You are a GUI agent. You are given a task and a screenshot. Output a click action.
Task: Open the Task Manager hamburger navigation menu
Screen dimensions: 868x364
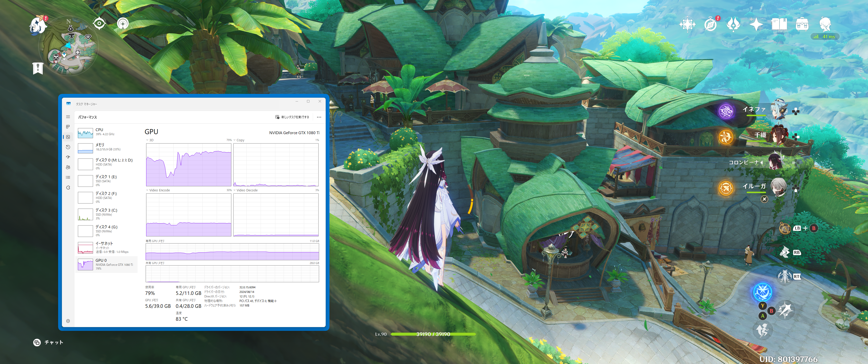[68, 117]
